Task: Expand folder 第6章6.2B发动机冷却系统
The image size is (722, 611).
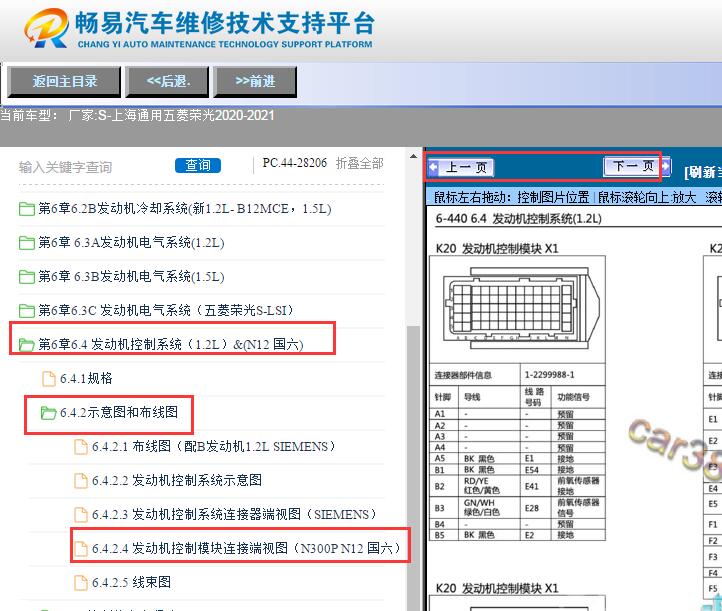Action: point(185,209)
